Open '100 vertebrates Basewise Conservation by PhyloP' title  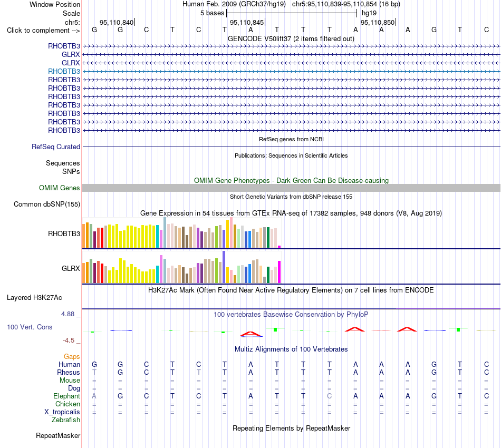[291, 314]
